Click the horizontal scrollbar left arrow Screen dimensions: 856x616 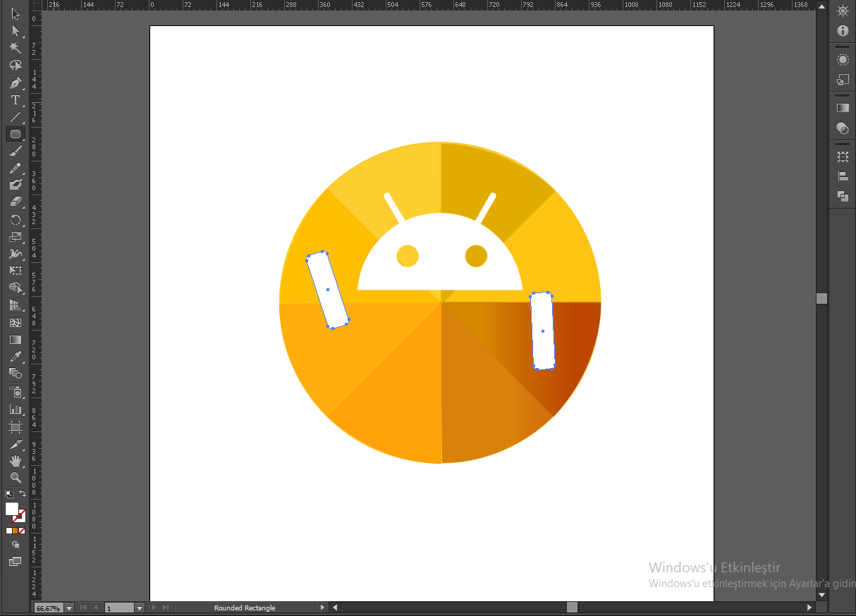(335, 608)
